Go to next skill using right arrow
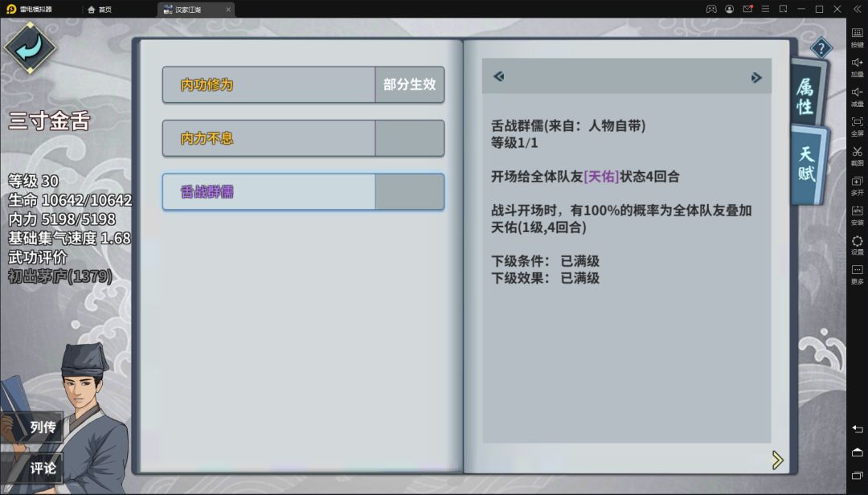The width and height of the screenshot is (868, 495). click(756, 77)
